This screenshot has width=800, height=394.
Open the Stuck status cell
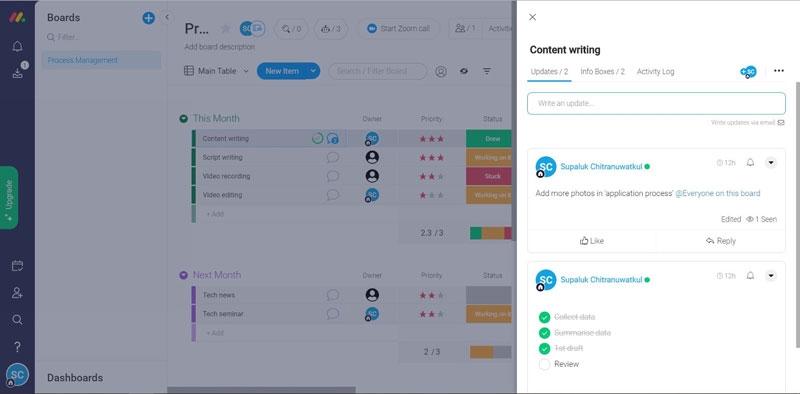pos(489,176)
